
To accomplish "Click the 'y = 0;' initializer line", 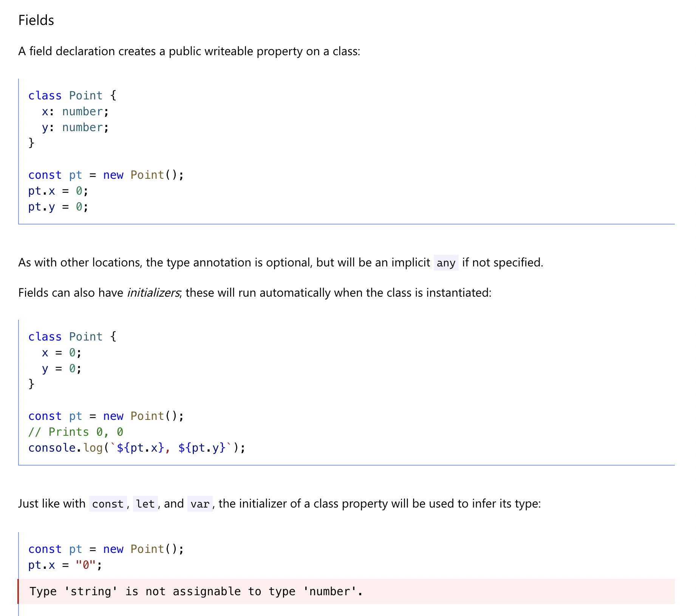I will [x=62, y=368].
